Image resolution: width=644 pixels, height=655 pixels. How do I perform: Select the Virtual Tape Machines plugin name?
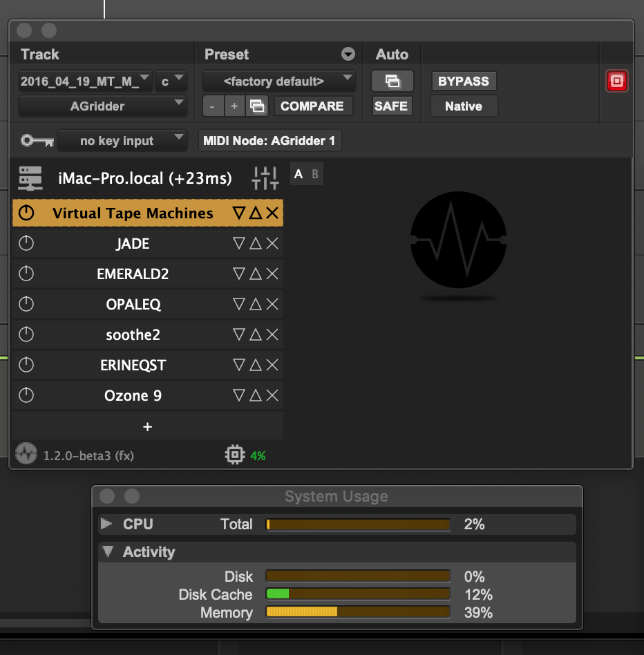133,213
